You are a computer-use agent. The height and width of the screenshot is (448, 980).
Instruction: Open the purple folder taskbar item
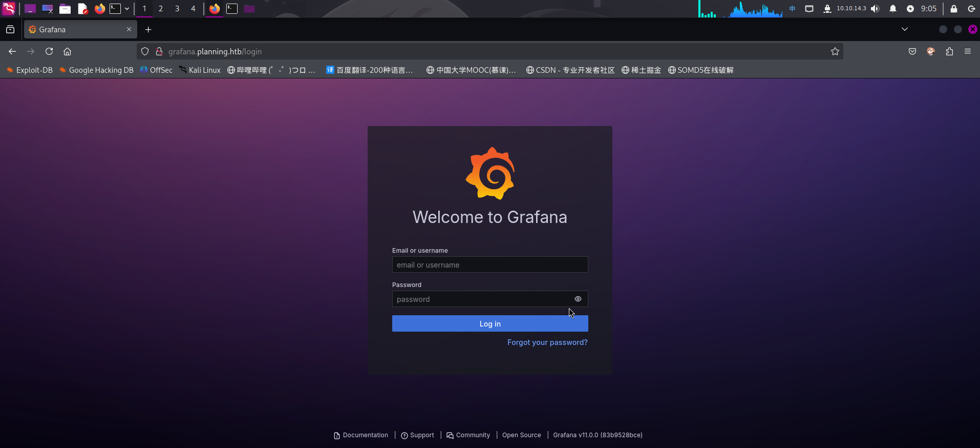point(249,9)
